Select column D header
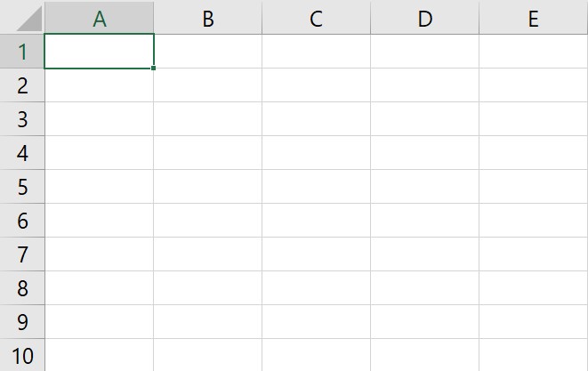Screen dimensions: 588x371 pos(425,17)
